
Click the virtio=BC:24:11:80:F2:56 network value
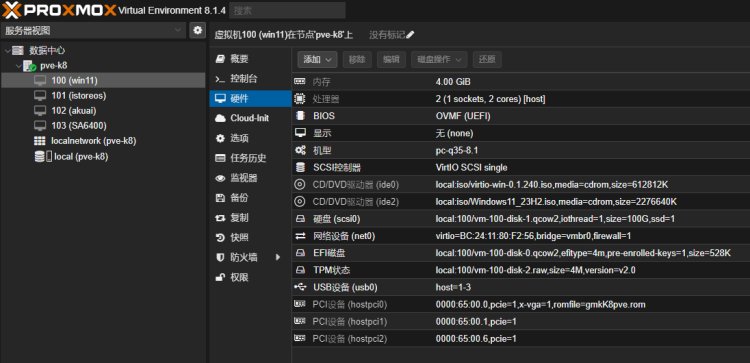(x=533, y=236)
